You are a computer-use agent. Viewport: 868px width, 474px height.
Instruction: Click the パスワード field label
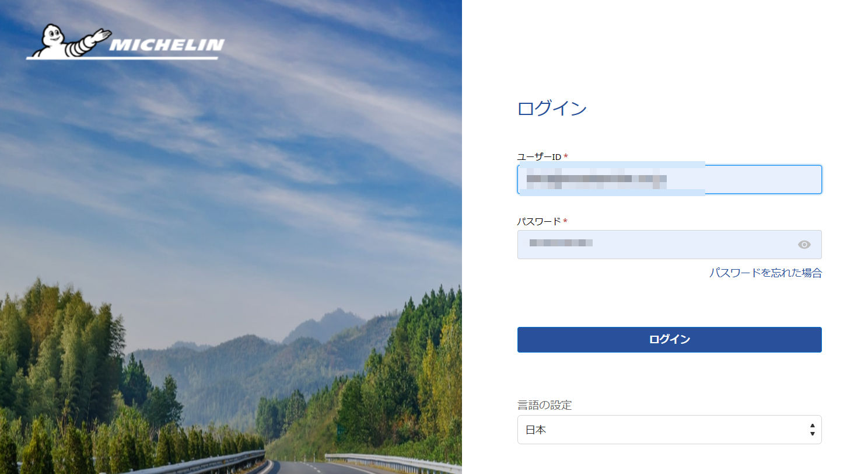539,221
